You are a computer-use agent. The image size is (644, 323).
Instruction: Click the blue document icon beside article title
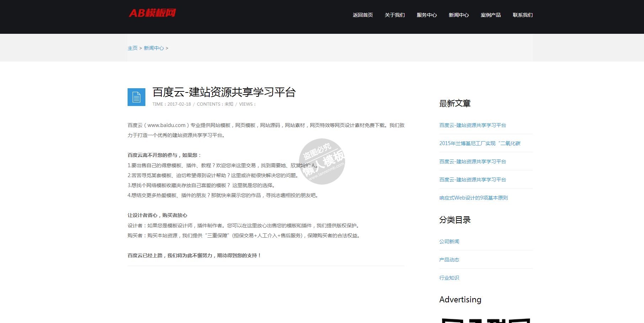point(136,97)
